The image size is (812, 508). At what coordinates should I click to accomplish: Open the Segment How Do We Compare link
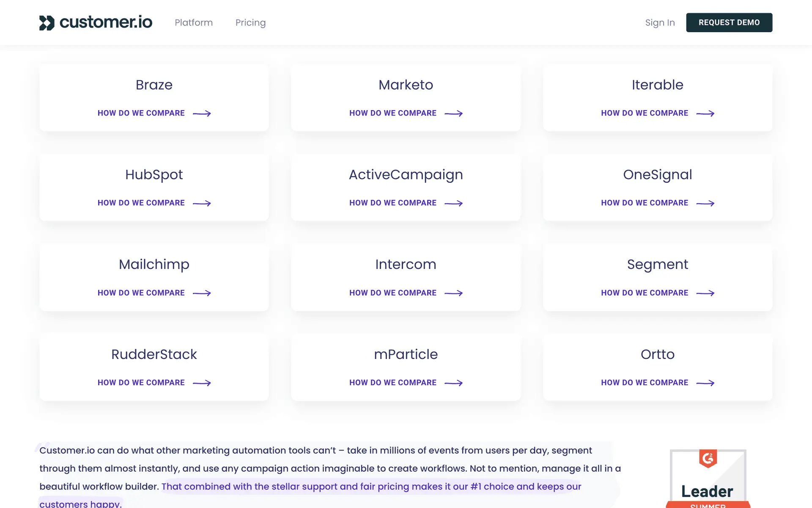tap(645, 293)
